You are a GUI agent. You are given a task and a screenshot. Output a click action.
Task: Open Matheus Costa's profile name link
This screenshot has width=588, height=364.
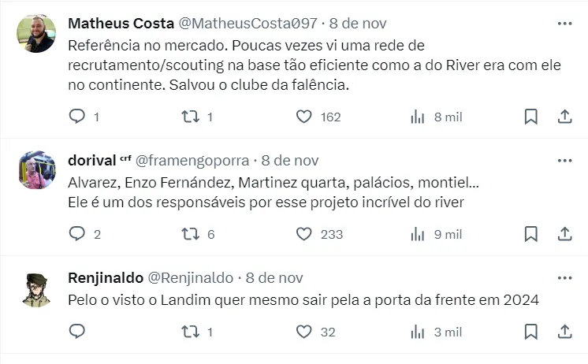click(121, 24)
